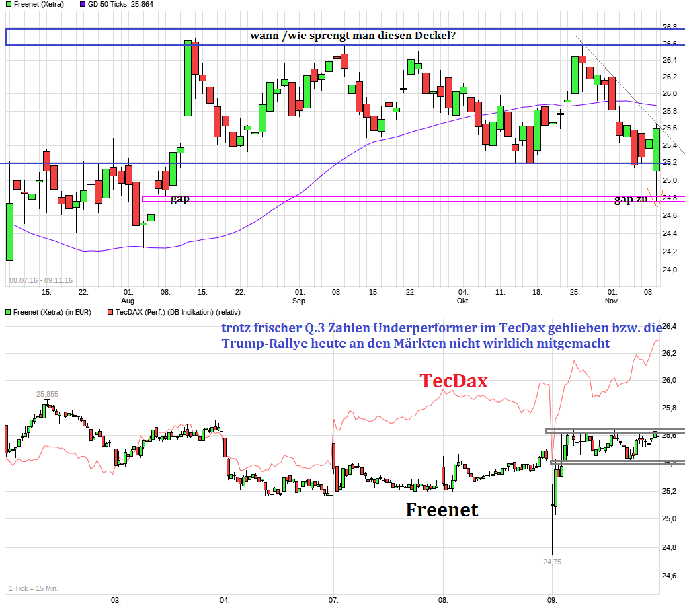Select 'GD 50 Ticks: 25,864' legend text

(120, 4)
